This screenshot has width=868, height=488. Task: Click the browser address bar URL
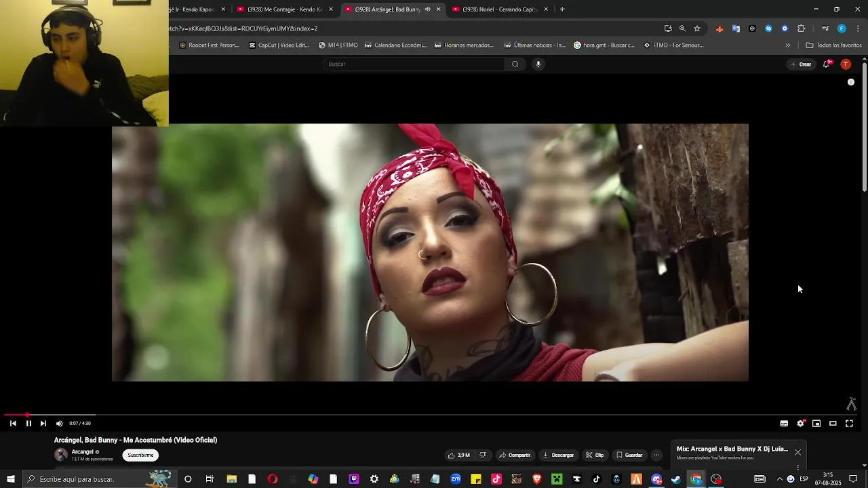coord(243,28)
